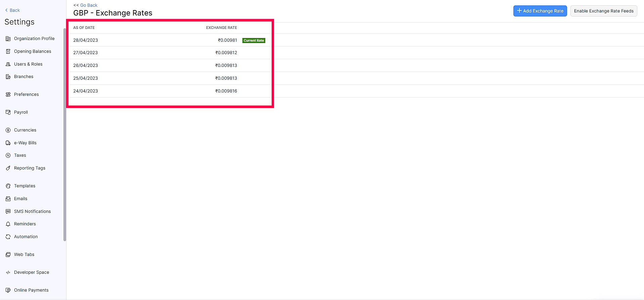The height and width of the screenshot is (300, 644).
Task: Click the Developer Space code icon
Action: coord(8,272)
